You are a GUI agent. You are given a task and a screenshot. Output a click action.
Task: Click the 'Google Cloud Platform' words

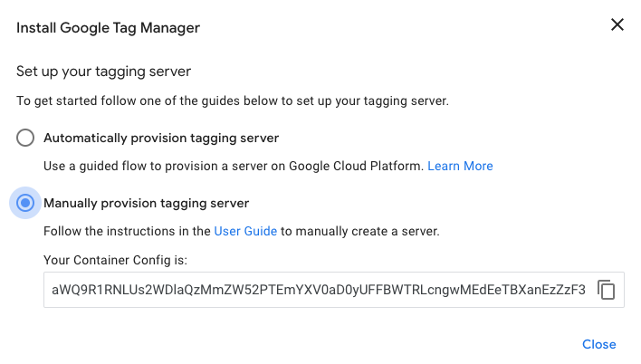tap(355, 166)
